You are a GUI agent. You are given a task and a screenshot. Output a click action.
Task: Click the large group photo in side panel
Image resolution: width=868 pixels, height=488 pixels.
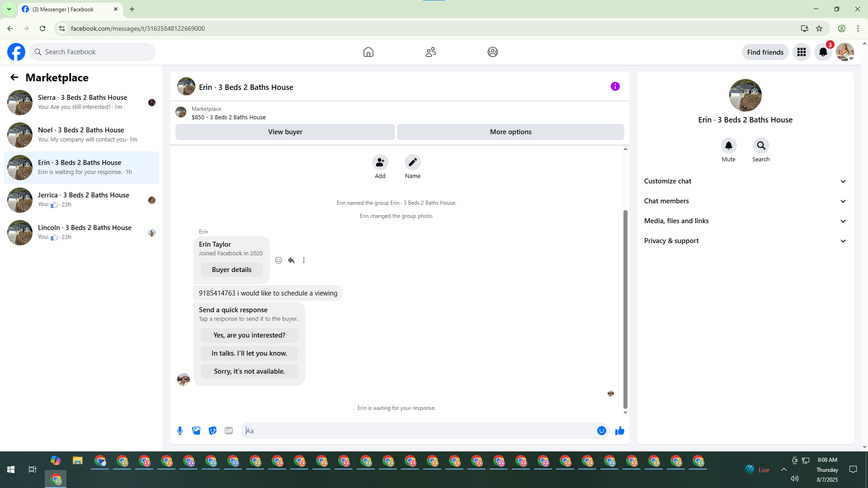coord(745,95)
